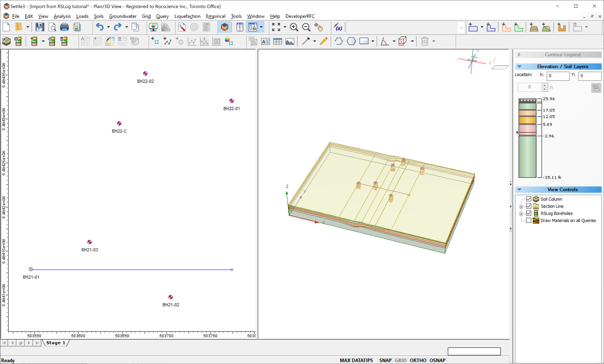
Task: Toggle the Section Line checkbox
Action: (x=529, y=206)
